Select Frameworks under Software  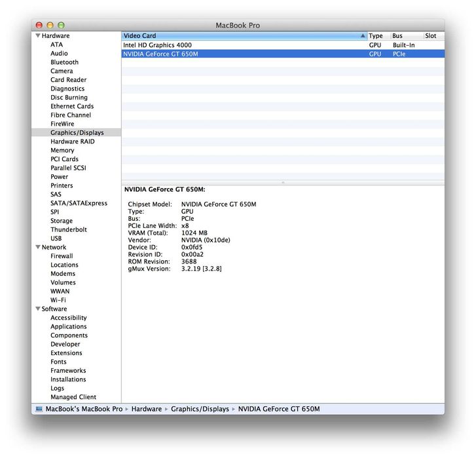(68, 370)
